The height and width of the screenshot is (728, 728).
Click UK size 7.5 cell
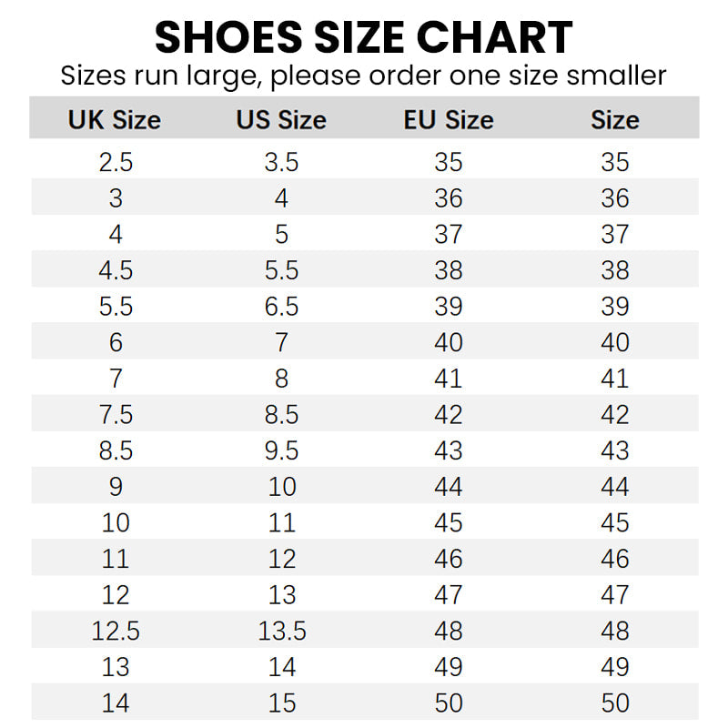[116, 415]
